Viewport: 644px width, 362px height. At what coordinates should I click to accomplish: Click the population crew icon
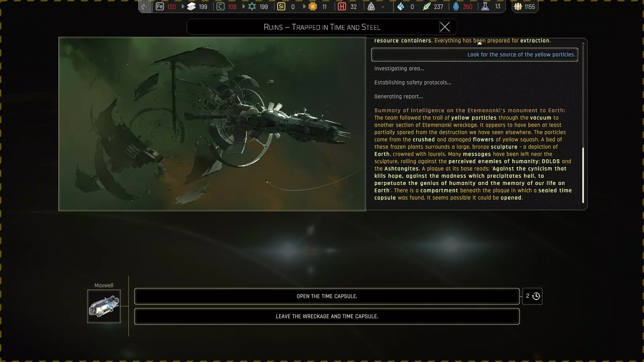coord(518,6)
